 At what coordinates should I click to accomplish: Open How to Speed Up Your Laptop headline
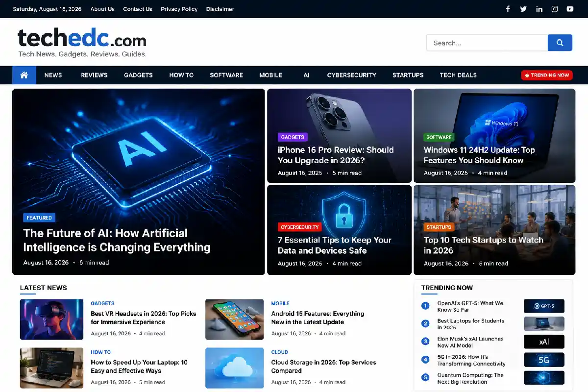coord(139,367)
